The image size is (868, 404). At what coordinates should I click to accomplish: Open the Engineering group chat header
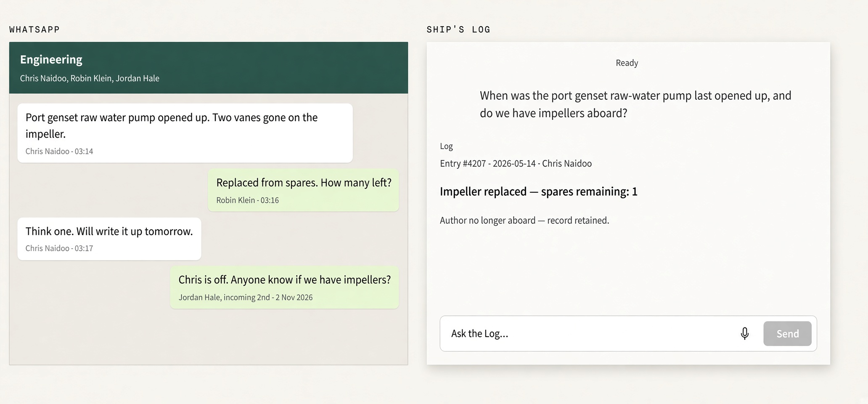coord(209,68)
